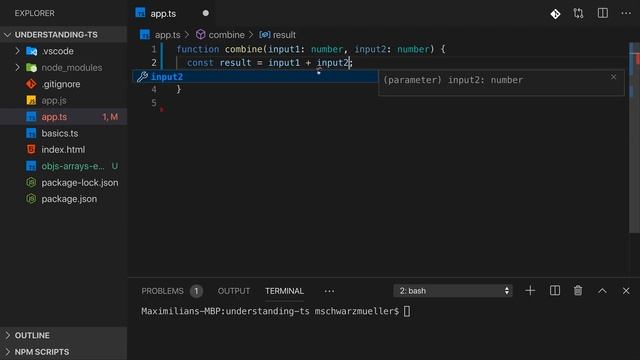
Task: Open the 2: bash terminal dropdown
Action: tap(453, 291)
